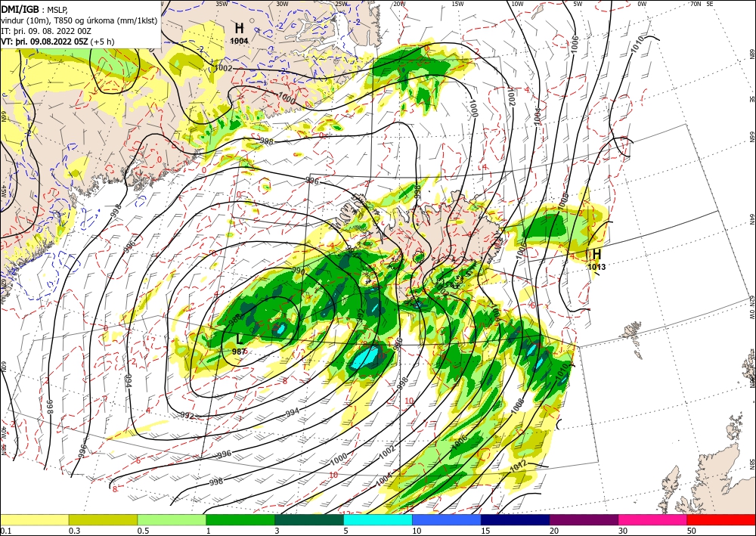Pick the cyan 5–10 legend swatch

[377, 519]
